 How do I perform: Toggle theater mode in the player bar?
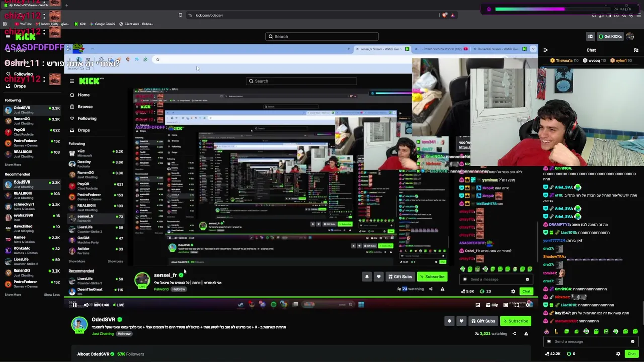point(506,305)
